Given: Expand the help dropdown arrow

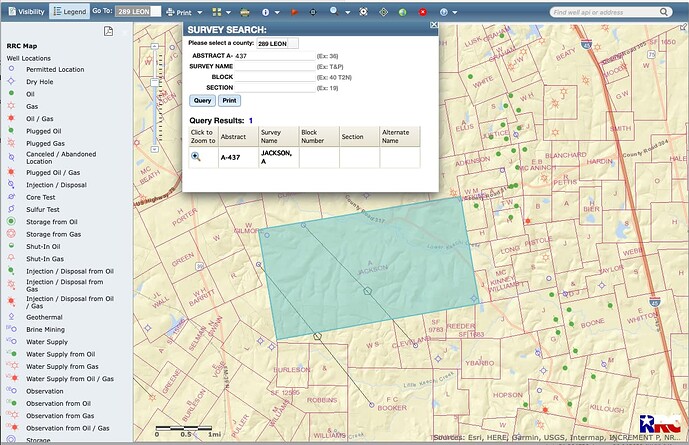Looking at the screenshot, I should [455, 13].
